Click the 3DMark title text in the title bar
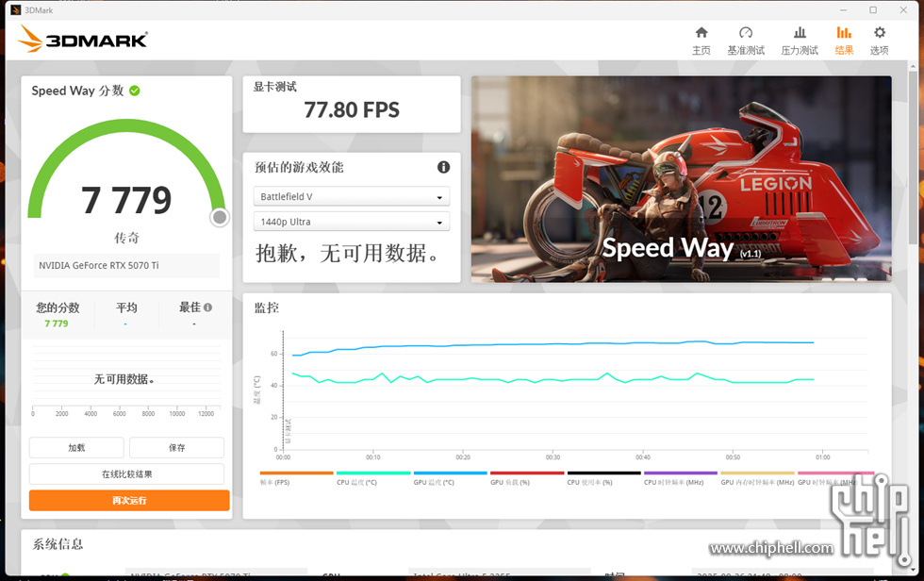Screen dimensions: 924x581 point(39,10)
